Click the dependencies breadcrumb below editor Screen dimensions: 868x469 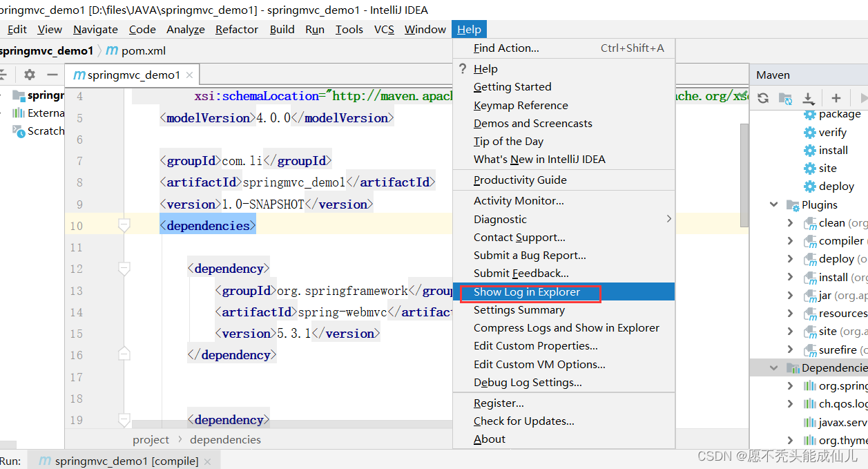coord(225,439)
